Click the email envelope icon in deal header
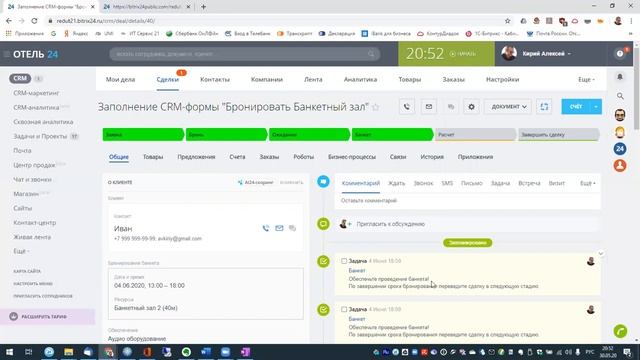The height and width of the screenshot is (360, 640). tap(429, 107)
